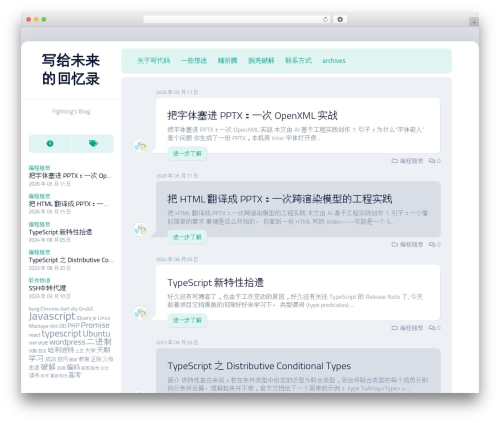Image resolution: width=500 pixels, height=423 pixels.
Task: Select 编码 tag in tag cloud
Action: 73,367
